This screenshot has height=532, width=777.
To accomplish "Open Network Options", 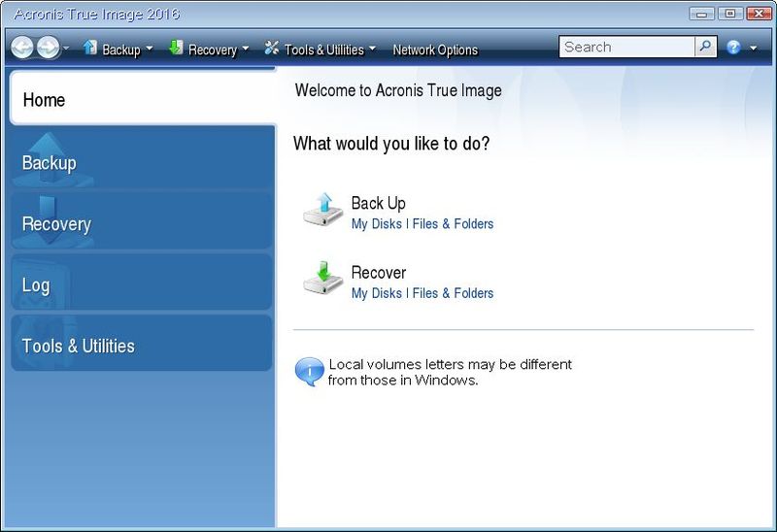I will pyautogui.click(x=434, y=50).
